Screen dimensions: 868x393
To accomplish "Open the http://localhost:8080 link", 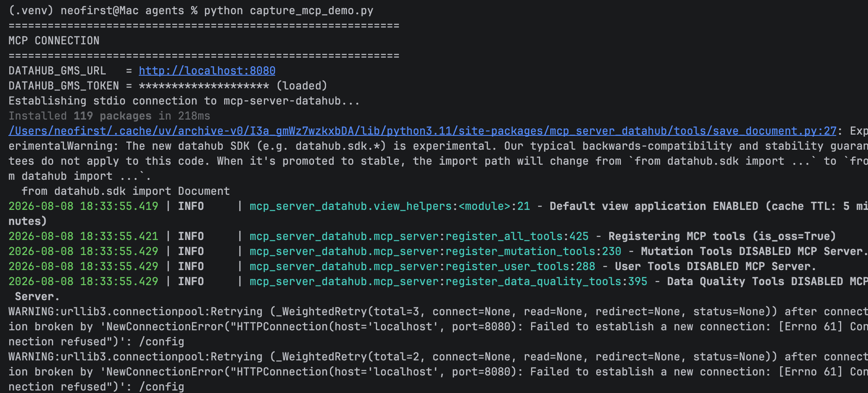I will pos(207,71).
